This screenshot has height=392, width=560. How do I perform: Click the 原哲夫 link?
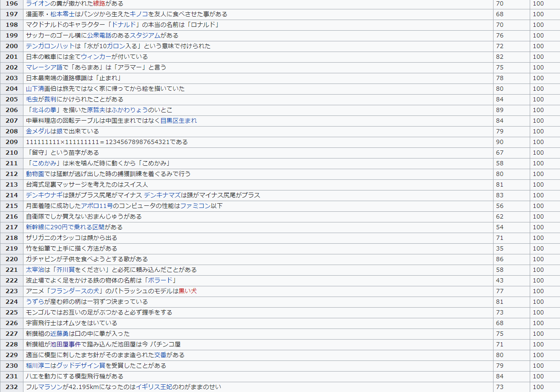point(96,110)
